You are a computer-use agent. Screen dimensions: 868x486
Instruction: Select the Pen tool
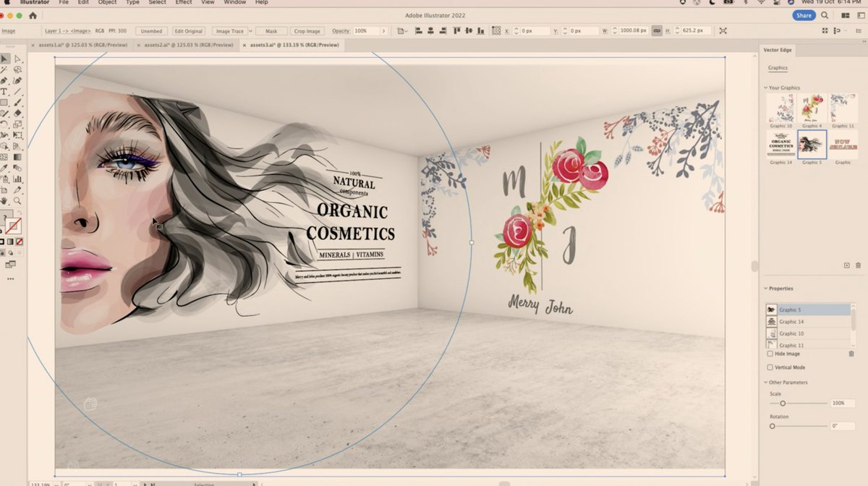pyautogui.click(x=4, y=81)
